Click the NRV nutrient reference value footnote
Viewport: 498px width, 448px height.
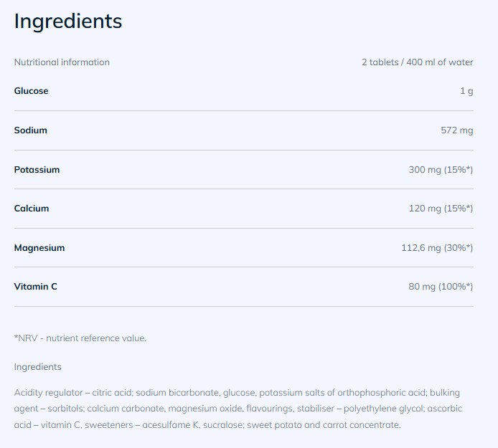pyautogui.click(x=80, y=338)
